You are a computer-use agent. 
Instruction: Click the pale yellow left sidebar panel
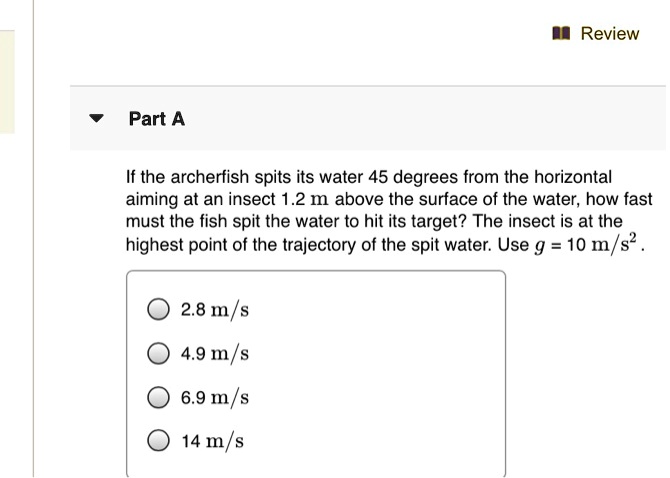click(x=7, y=82)
